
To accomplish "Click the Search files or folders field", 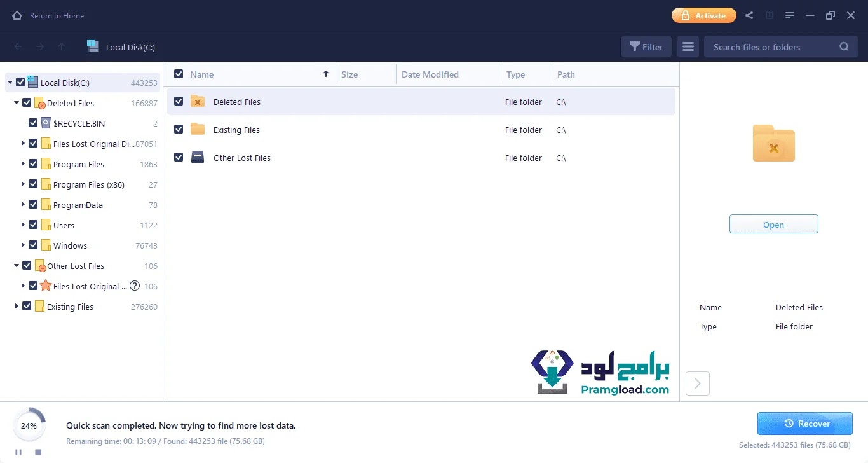I will (781, 46).
